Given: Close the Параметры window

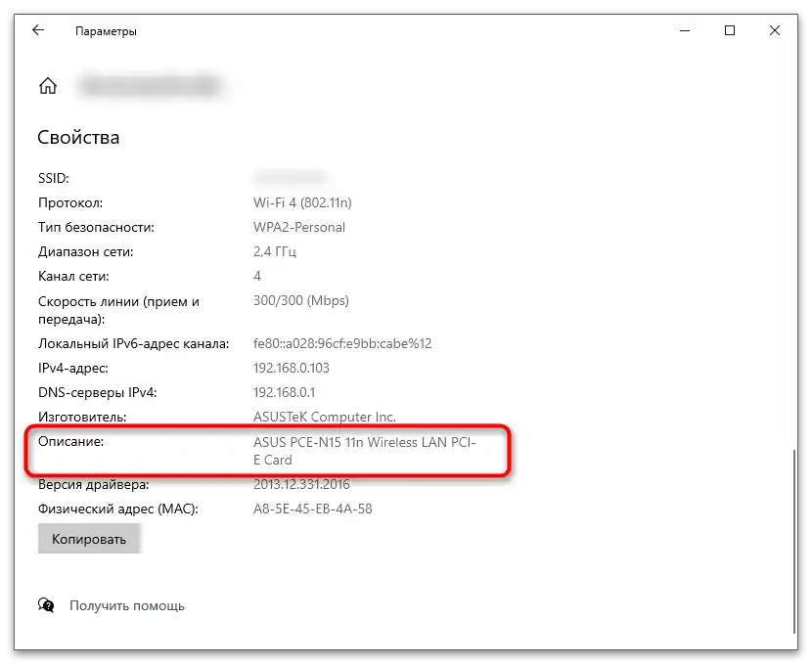Looking at the screenshot, I should point(775,30).
